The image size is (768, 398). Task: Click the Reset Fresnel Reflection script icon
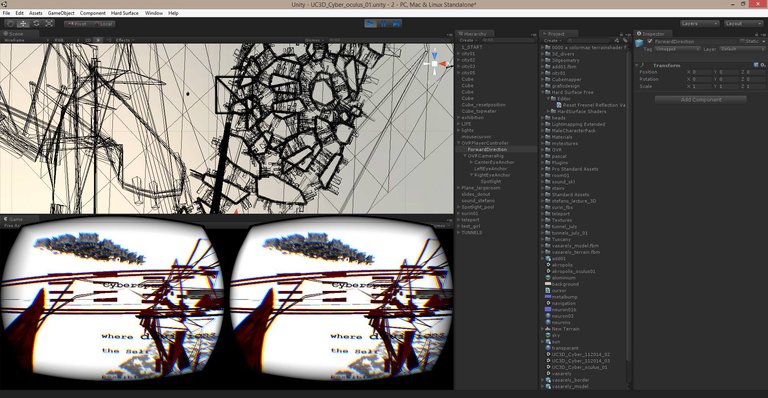(x=559, y=105)
